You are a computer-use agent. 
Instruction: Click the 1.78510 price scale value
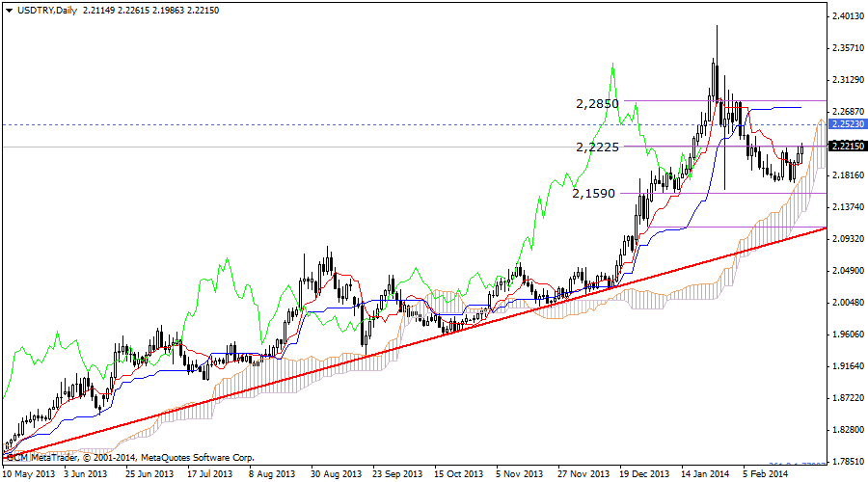point(848,461)
